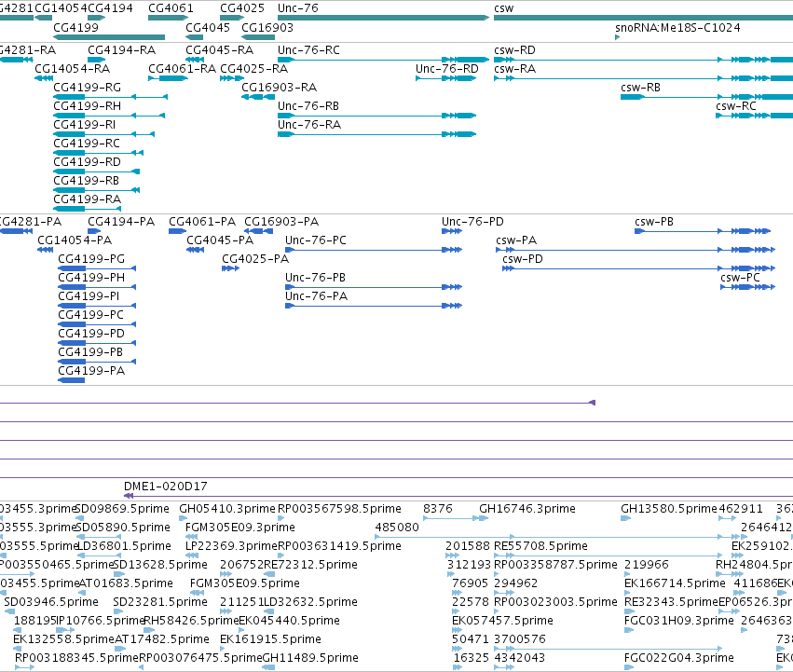Click EST label RE55708.5prime

point(541,546)
